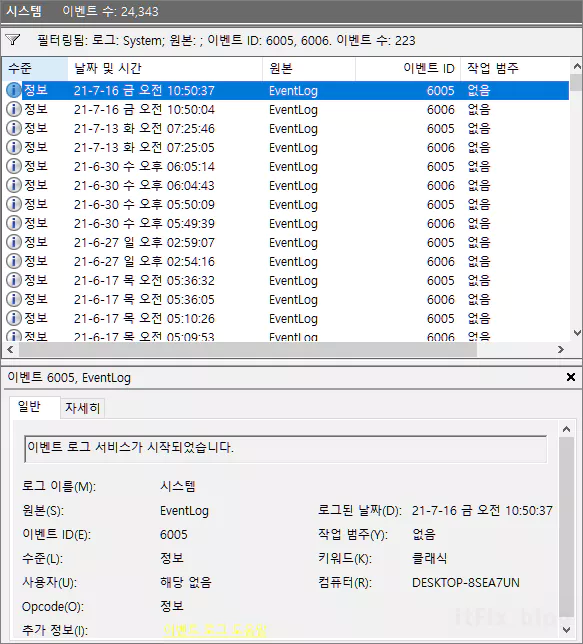Select date 21-6-17 목 오전 05:36:05

tap(144, 299)
